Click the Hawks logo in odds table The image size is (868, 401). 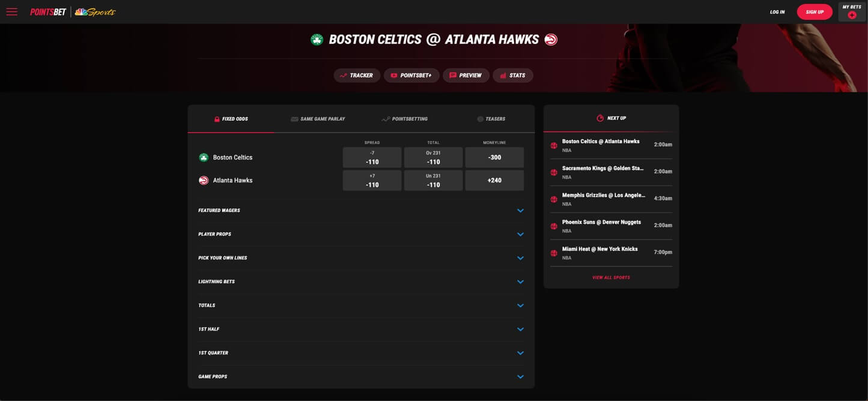coord(204,180)
